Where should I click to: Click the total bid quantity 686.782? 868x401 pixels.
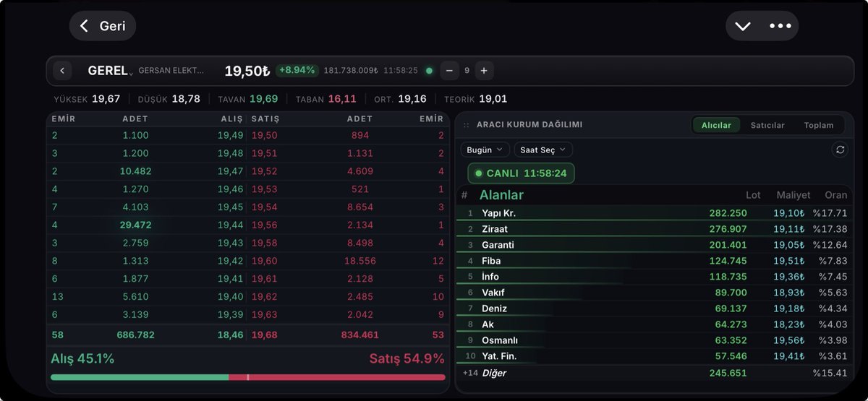pos(135,335)
